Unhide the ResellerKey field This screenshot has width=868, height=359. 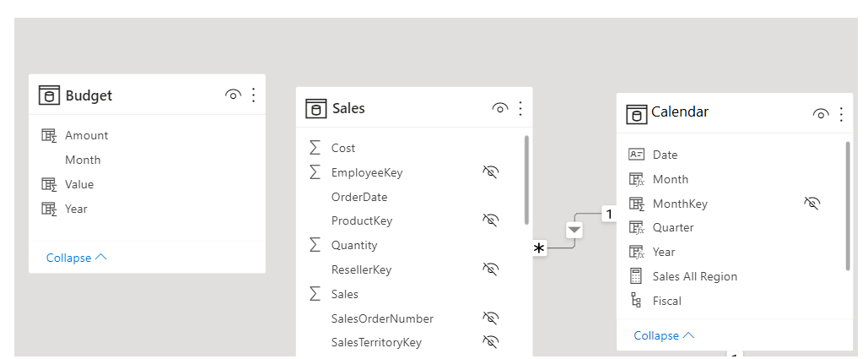[x=490, y=269]
